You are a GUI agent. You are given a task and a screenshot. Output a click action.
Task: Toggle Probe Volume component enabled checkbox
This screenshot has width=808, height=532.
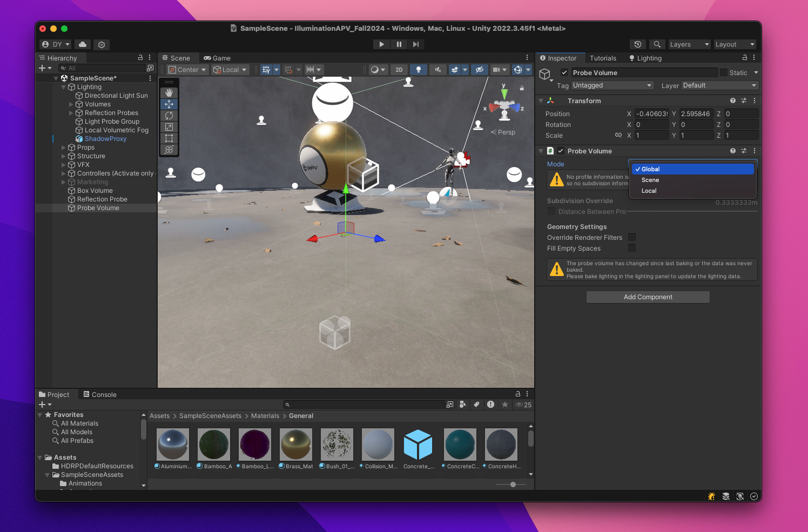point(561,151)
